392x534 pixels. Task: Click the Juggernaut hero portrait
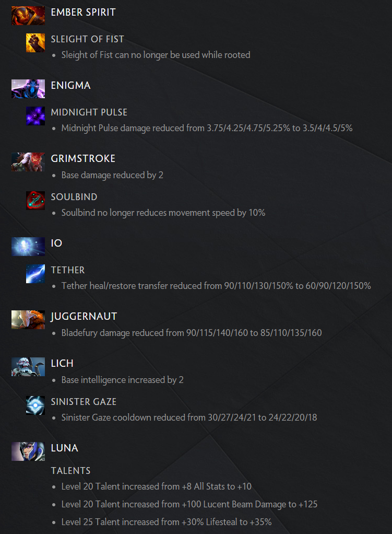(28, 320)
